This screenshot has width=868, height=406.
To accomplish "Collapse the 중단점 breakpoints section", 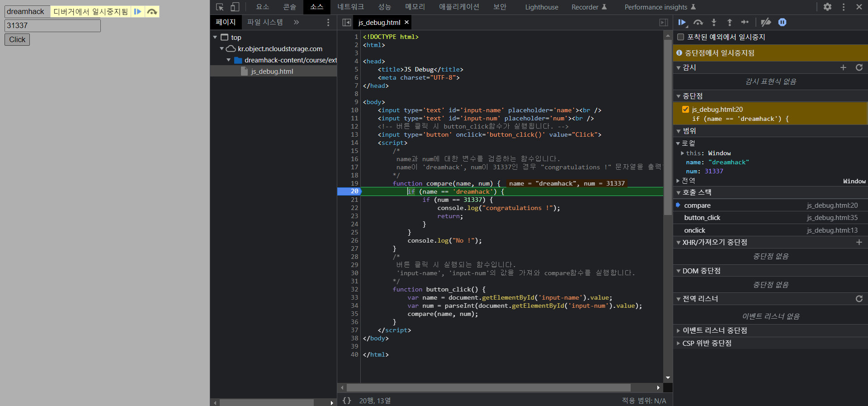I will coord(679,96).
